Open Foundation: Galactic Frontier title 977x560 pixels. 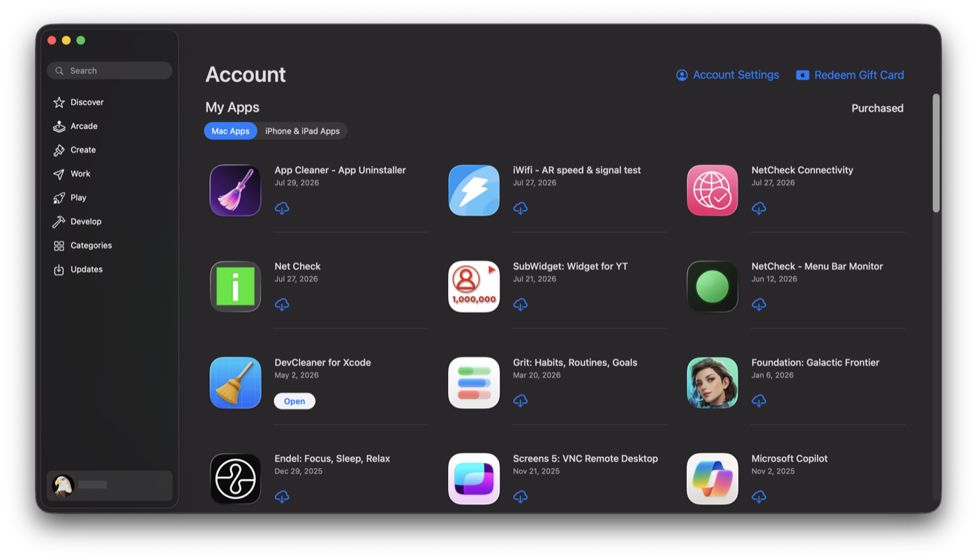(815, 363)
